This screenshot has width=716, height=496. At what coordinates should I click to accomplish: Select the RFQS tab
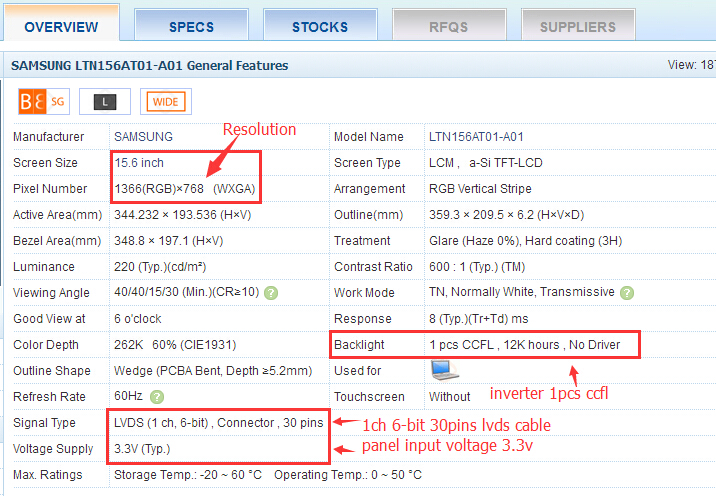coord(449,27)
